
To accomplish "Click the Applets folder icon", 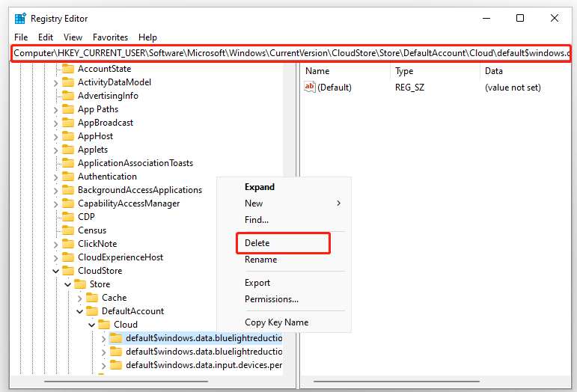I will (68, 150).
